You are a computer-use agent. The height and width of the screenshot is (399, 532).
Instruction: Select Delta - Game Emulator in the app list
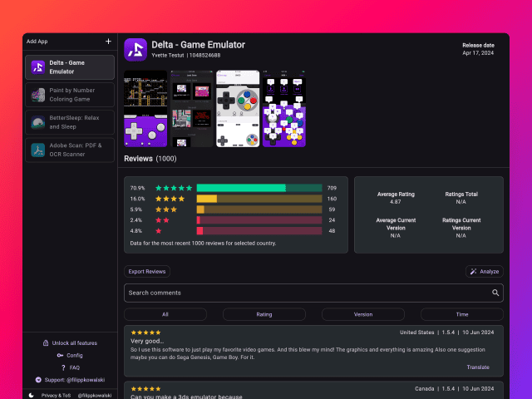tap(70, 66)
